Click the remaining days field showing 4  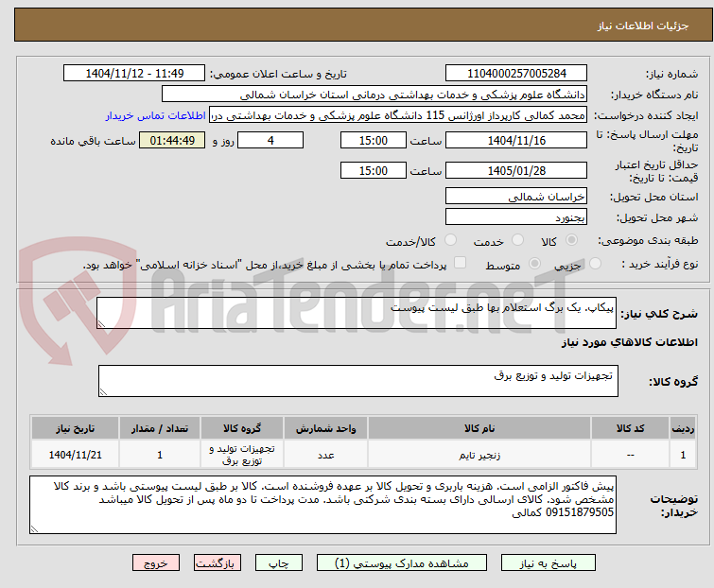270,140
